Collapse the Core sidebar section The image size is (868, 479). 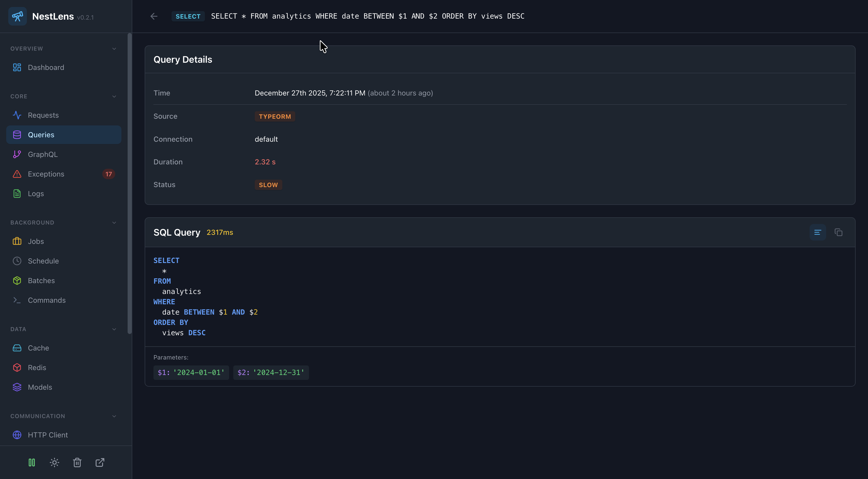pyautogui.click(x=114, y=96)
